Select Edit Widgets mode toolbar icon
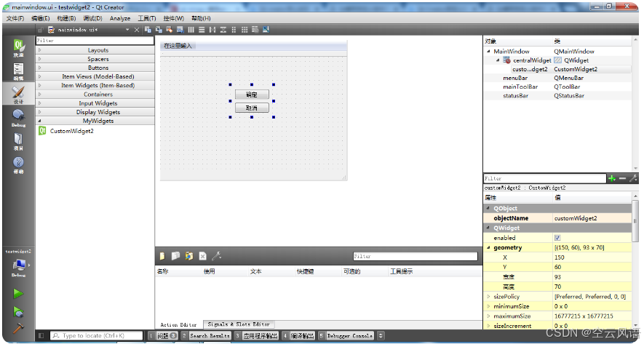 tap(148, 30)
